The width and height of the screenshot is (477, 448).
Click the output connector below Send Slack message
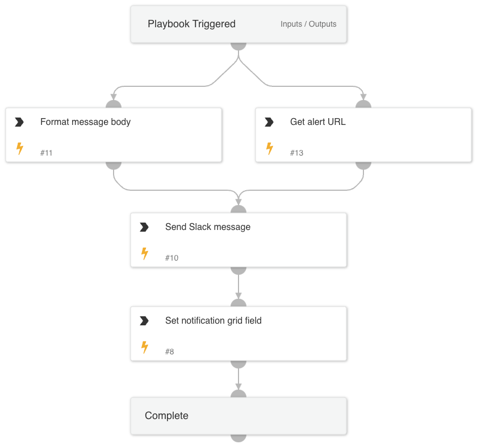coord(238,270)
